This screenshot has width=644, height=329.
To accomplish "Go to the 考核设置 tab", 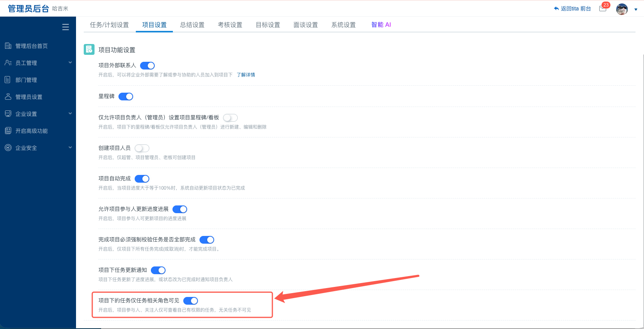I will (x=230, y=25).
